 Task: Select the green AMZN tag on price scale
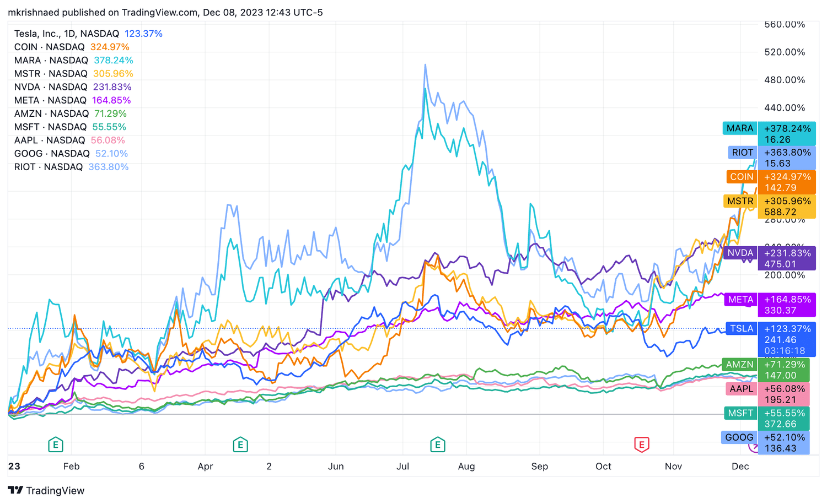739,365
